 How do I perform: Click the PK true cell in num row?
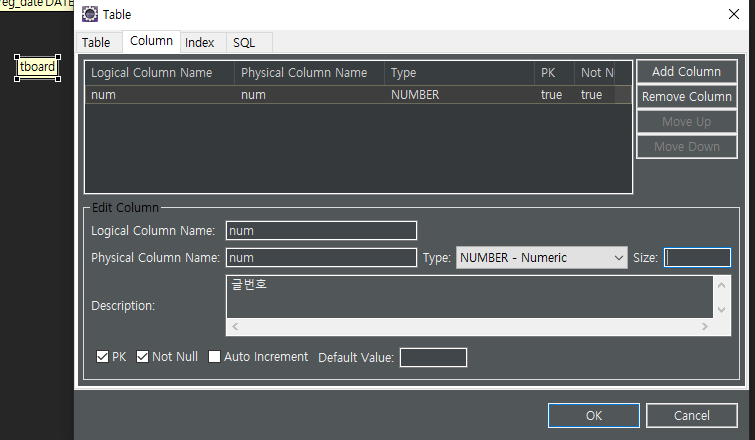click(x=554, y=95)
